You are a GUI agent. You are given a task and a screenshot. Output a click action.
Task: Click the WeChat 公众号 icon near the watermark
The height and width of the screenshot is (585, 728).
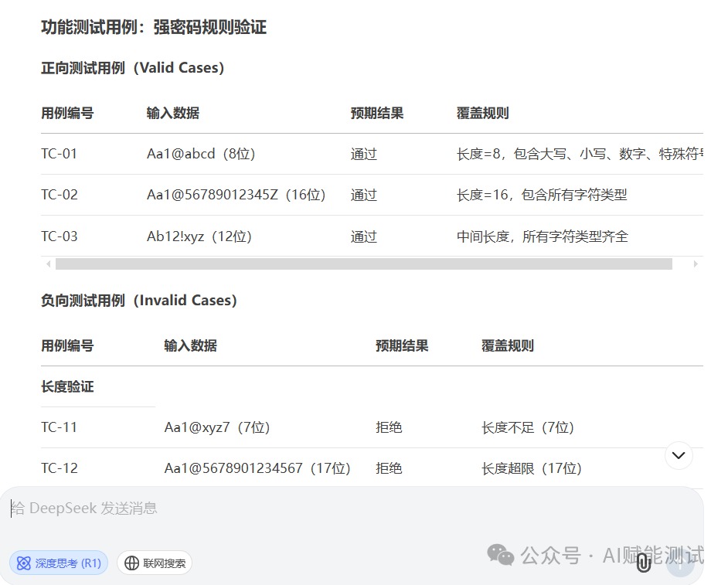pyautogui.click(x=501, y=556)
